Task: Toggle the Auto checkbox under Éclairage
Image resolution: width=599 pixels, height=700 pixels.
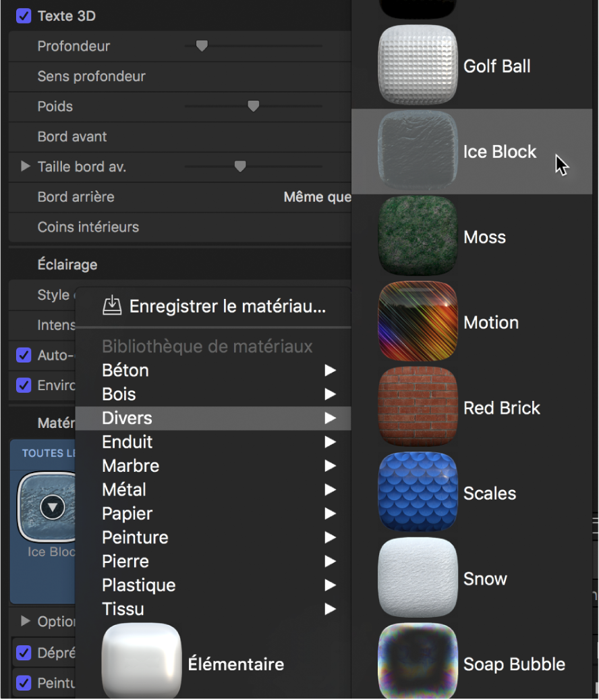Action: 24,355
